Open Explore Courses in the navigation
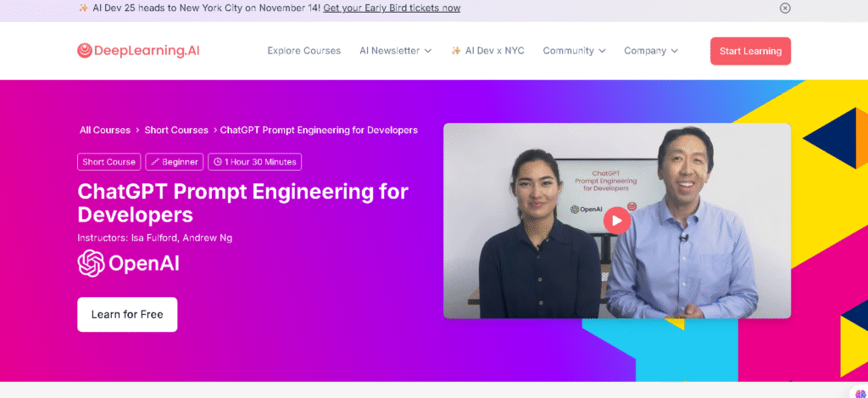 (x=304, y=50)
